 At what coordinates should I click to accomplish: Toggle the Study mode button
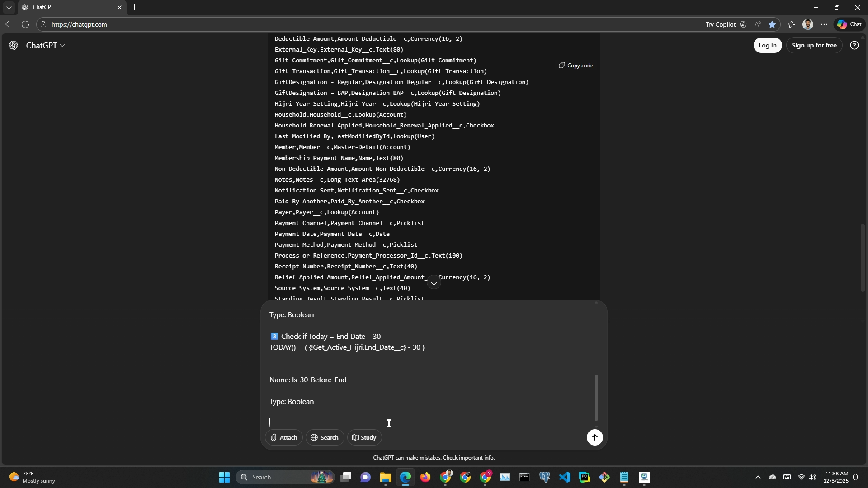(x=364, y=437)
